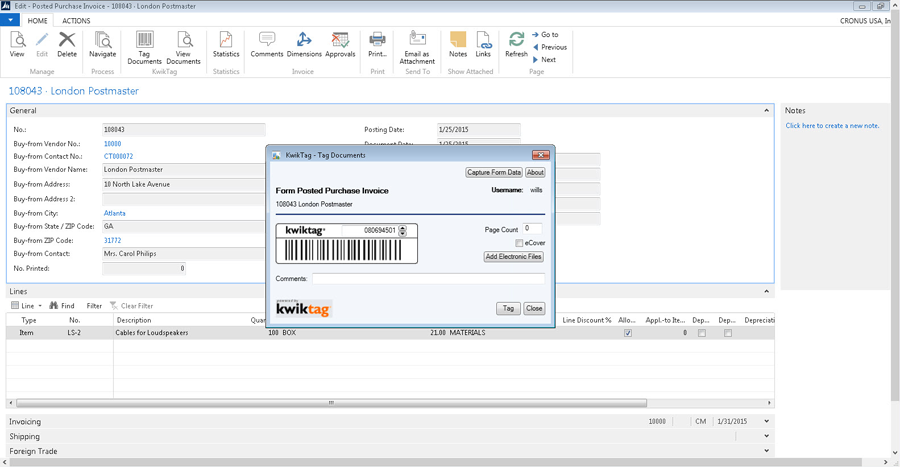Open the application menu blue dropdown
900x467 pixels.
click(10, 20)
